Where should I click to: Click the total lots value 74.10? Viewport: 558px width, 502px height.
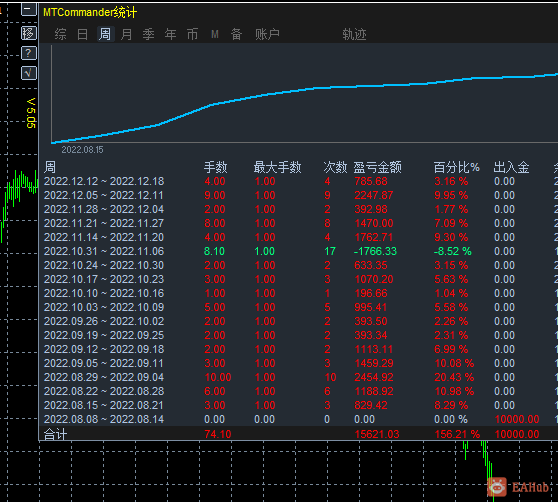[218, 434]
